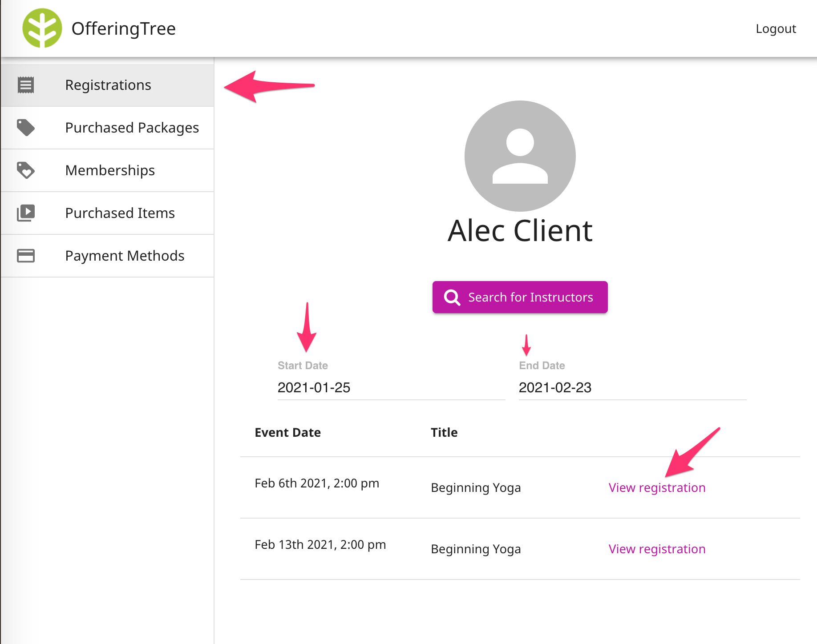Image resolution: width=817 pixels, height=644 pixels.
Task: Click the Purchased Packages tag icon
Action: [x=26, y=128]
